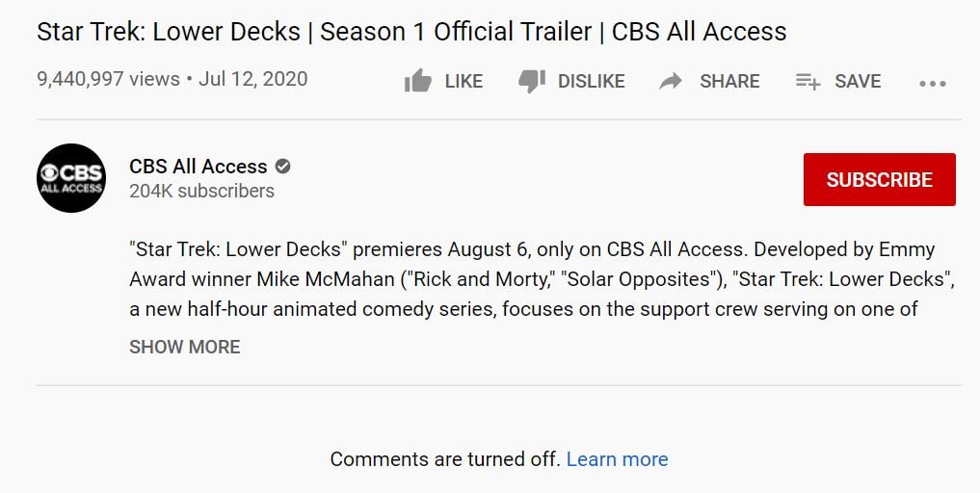Screen dimensions: 980x493
Task: Click the Star Trek: Lower Decks video title
Action: [x=411, y=31]
